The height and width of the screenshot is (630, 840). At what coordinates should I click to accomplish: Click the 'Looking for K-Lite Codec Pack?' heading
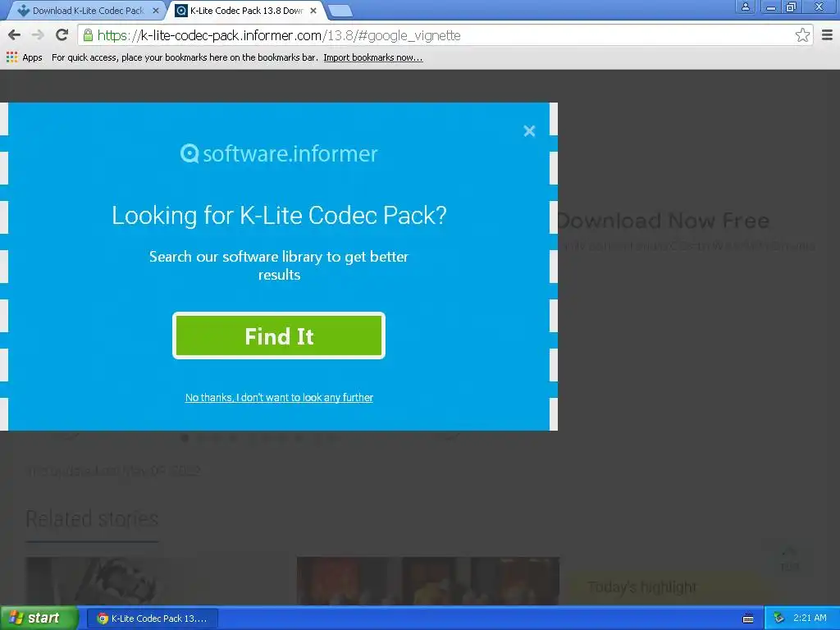[x=279, y=216]
